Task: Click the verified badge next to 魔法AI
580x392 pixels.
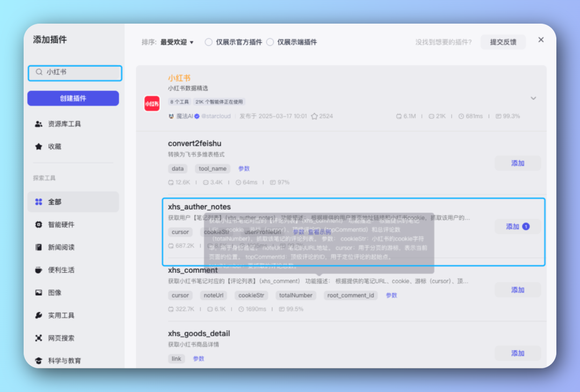Action: pos(197,116)
